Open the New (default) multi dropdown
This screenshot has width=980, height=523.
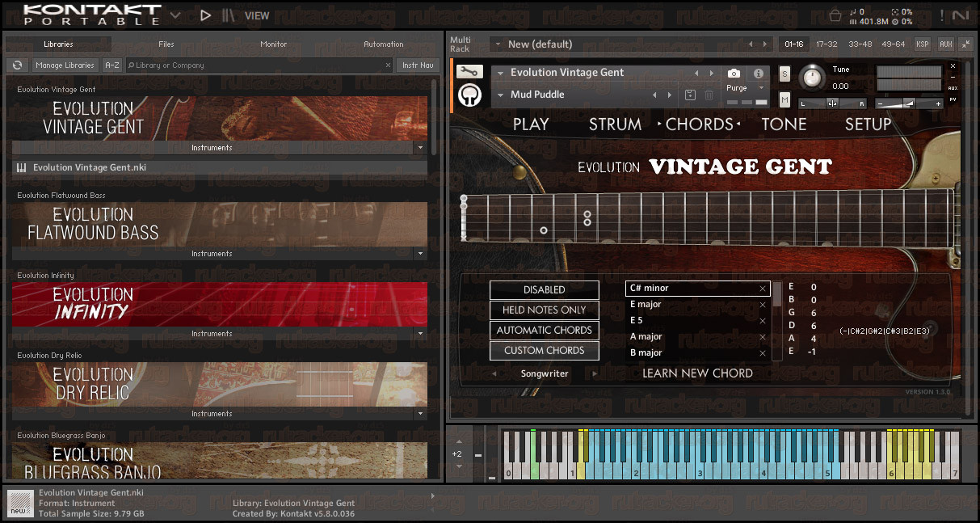[x=497, y=44]
